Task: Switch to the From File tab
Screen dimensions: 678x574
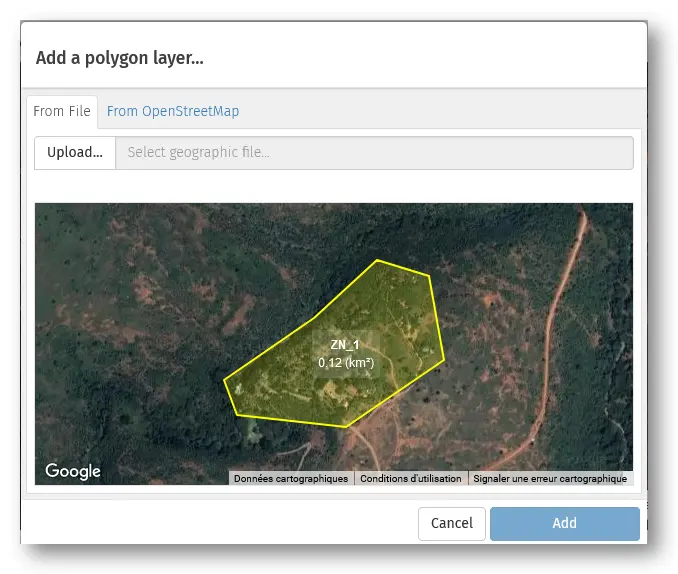Action: pyautogui.click(x=62, y=111)
